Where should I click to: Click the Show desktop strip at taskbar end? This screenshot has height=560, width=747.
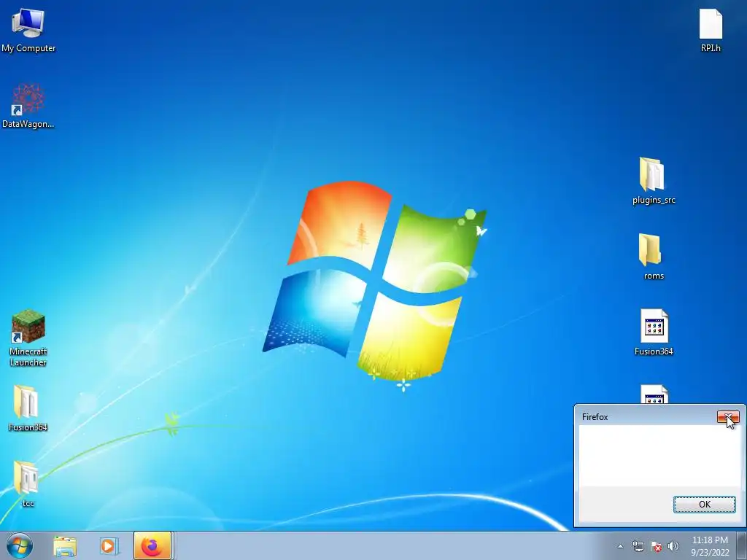742,545
